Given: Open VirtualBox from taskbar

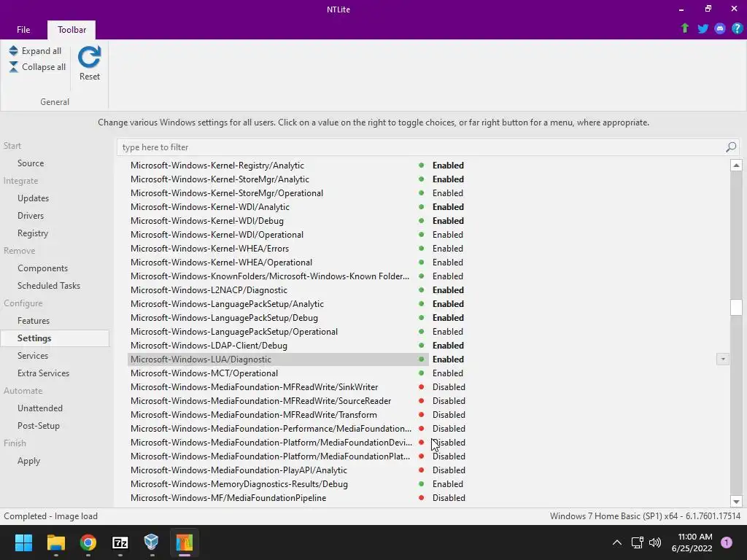Looking at the screenshot, I should coord(152,542).
